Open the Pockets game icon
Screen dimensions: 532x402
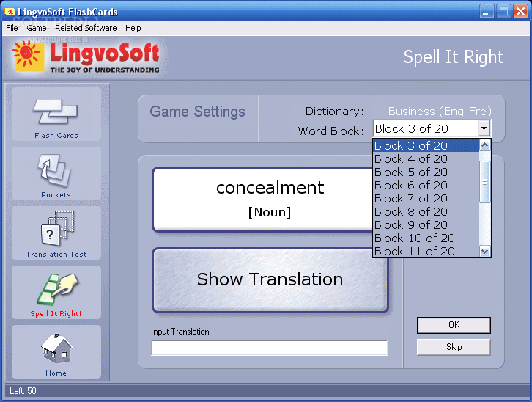coord(56,174)
